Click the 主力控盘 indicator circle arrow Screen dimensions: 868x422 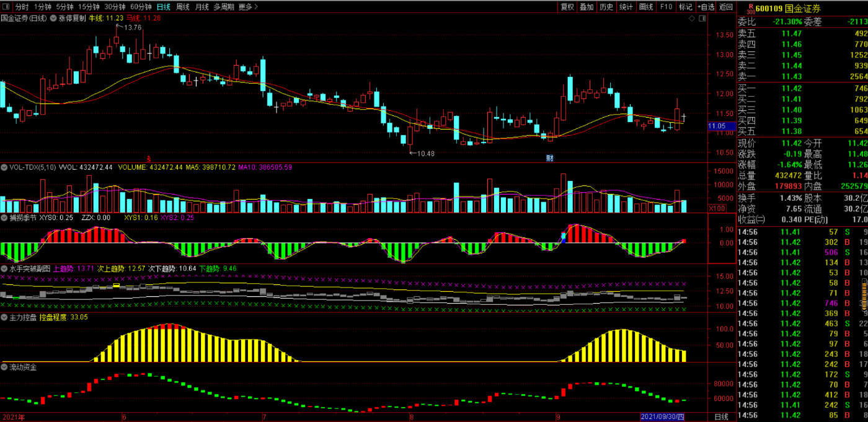pos(4,317)
